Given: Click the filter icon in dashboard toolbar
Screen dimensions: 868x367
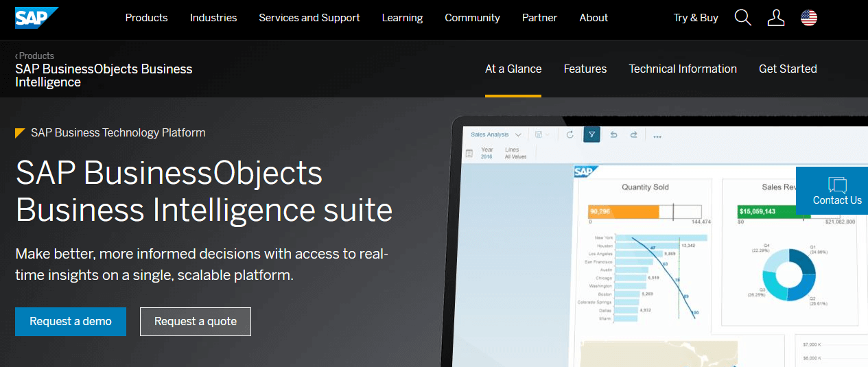Looking at the screenshot, I should coord(591,134).
